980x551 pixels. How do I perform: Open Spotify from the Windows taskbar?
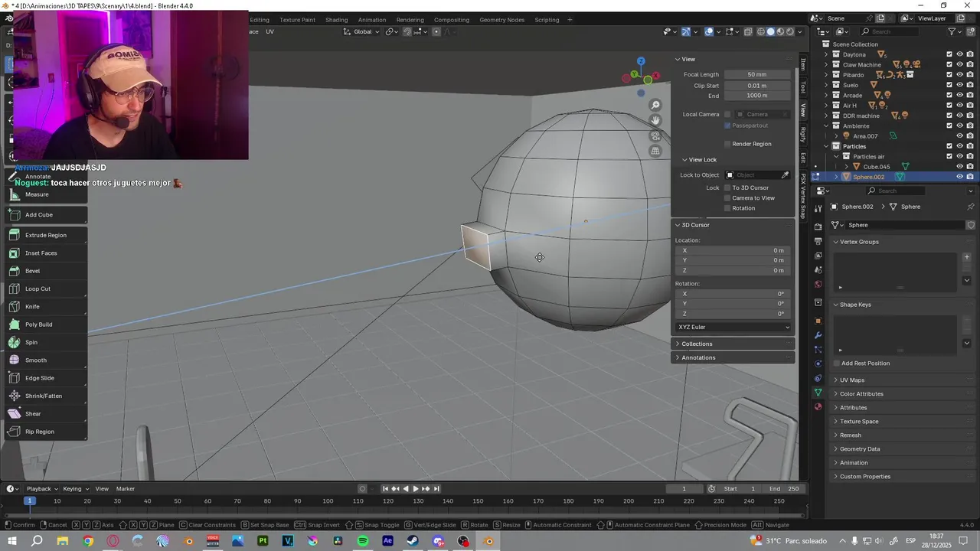click(363, 541)
